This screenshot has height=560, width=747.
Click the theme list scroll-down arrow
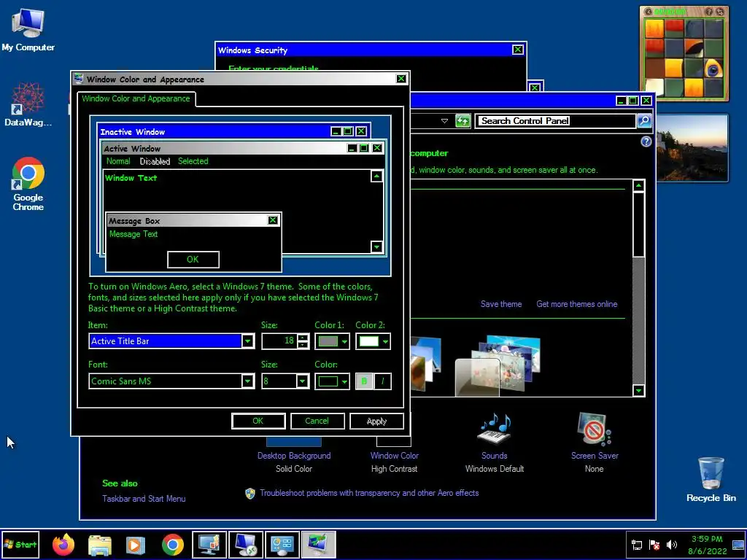pos(639,391)
